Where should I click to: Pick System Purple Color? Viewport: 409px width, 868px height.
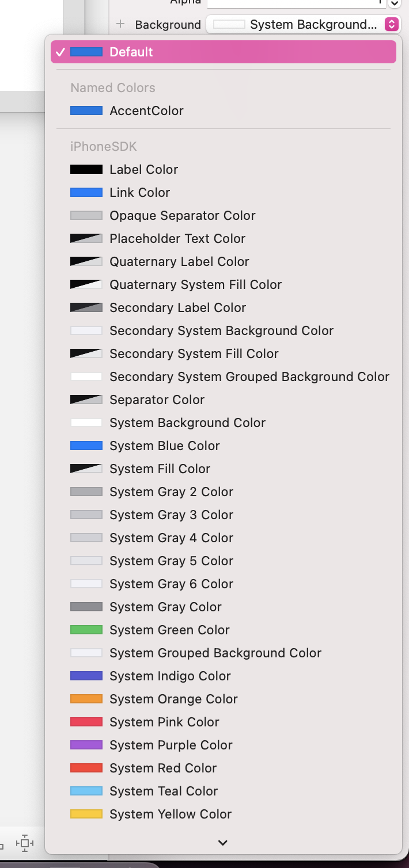[x=224, y=745]
